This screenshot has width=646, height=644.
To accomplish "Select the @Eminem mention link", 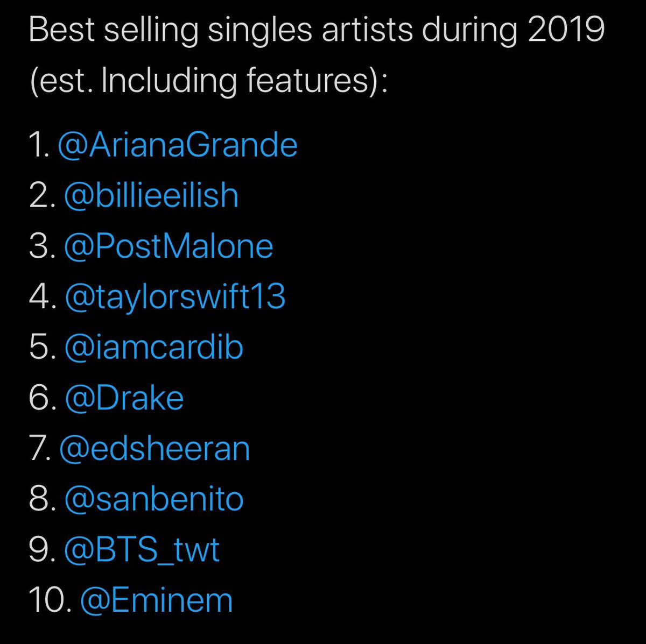I will 156,600.
